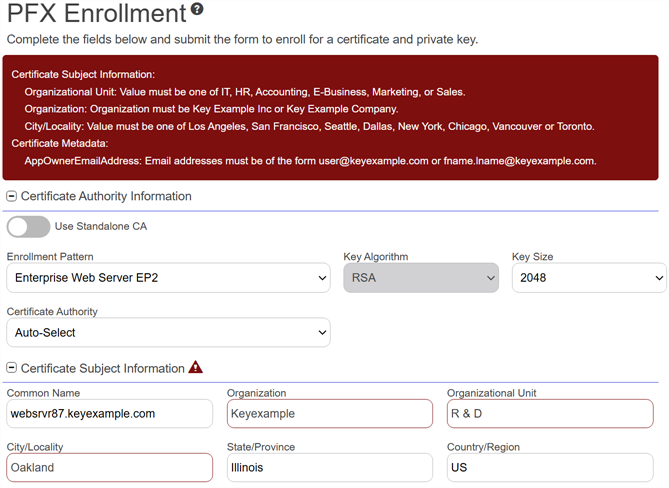669x488 pixels.
Task: Click the City/Locality field containing Oakland
Action: pyautogui.click(x=110, y=467)
